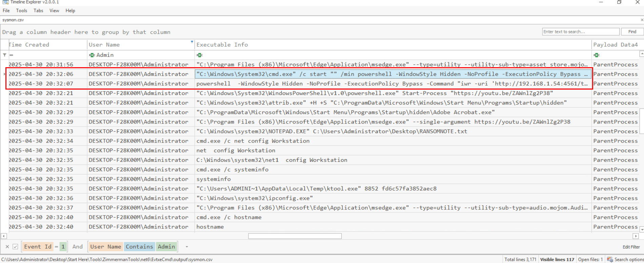Click the horizontal scrollbar thumb
Screen dimensions: 644x263
point(295,236)
